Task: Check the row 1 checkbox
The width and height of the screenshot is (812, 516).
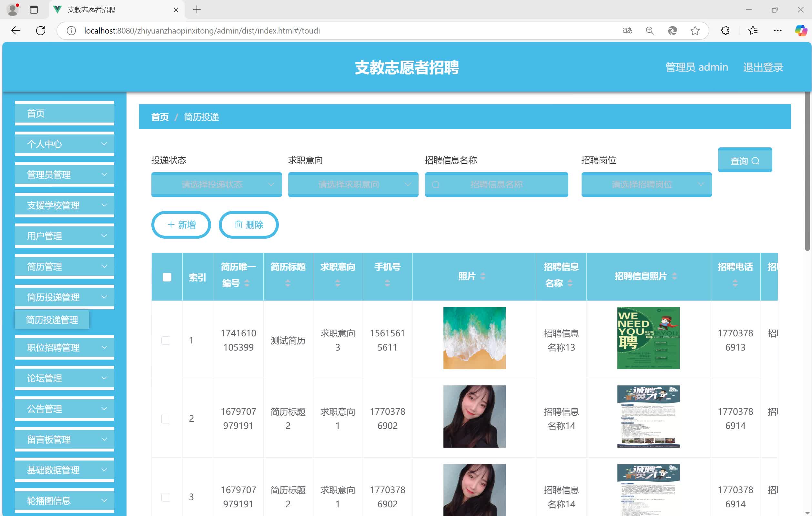Action: 166,341
